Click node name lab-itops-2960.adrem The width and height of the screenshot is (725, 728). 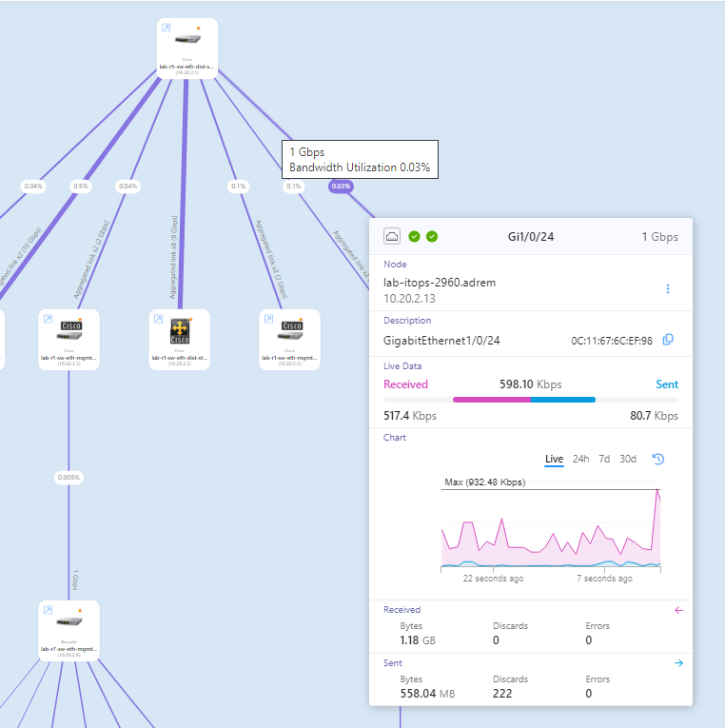(x=440, y=283)
